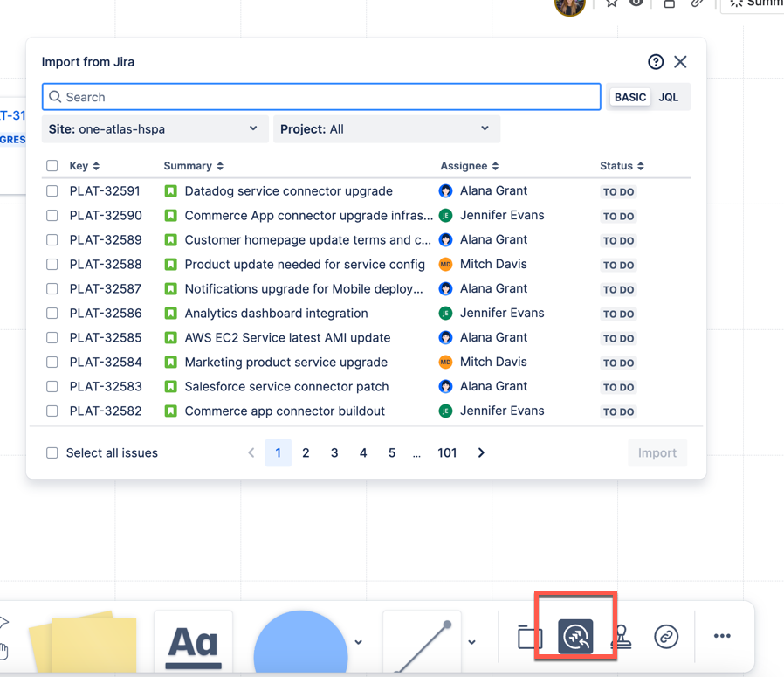The width and height of the screenshot is (784, 677).
Task: Select the Aa text tool
Action: point(194,642)
